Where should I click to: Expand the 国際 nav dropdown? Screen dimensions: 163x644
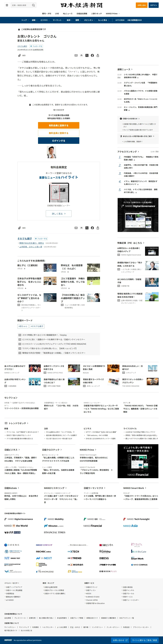tap(78, 20)
